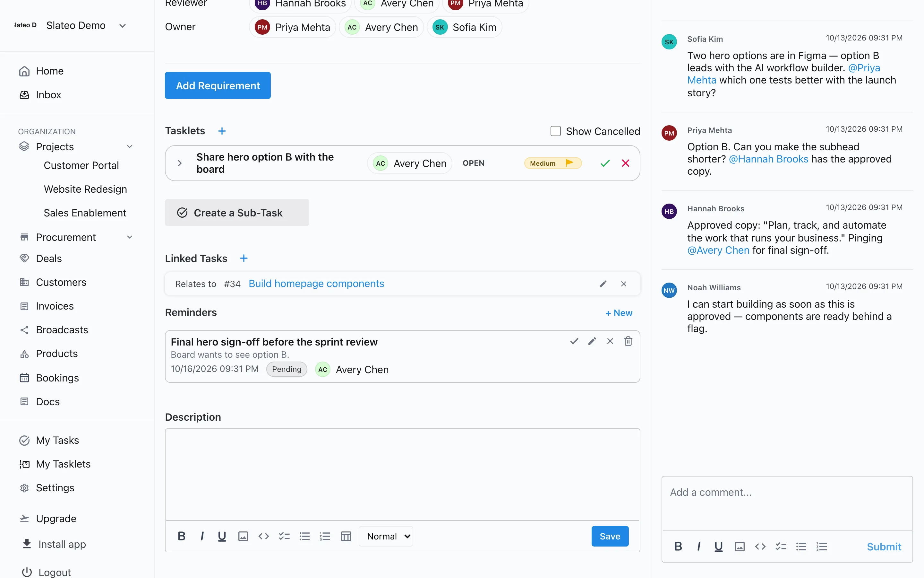Toggle the Show Cancelled checkbox
Viewport: 924px width, 578px height.
pyautogui.click(x=556, y=131)
